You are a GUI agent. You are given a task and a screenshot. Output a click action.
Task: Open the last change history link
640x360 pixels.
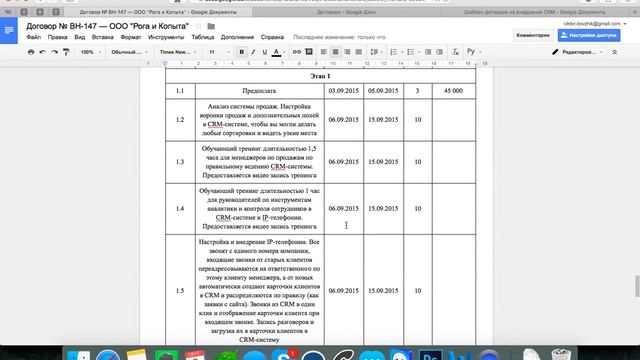tap(339, 37)
